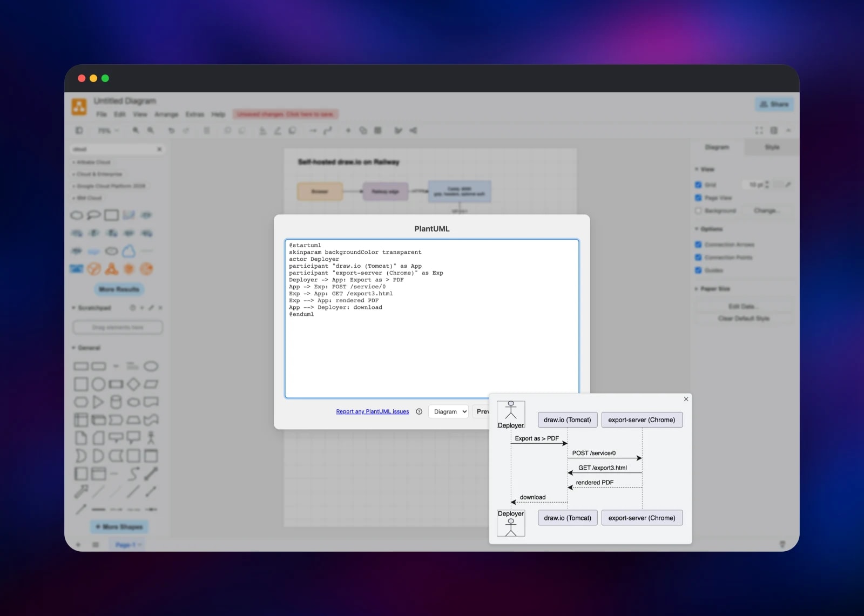Image resolution: width=864 pixels, height=616 pixels.
Task: Select the diamond shape in General palette
Action: coord(133,384)
